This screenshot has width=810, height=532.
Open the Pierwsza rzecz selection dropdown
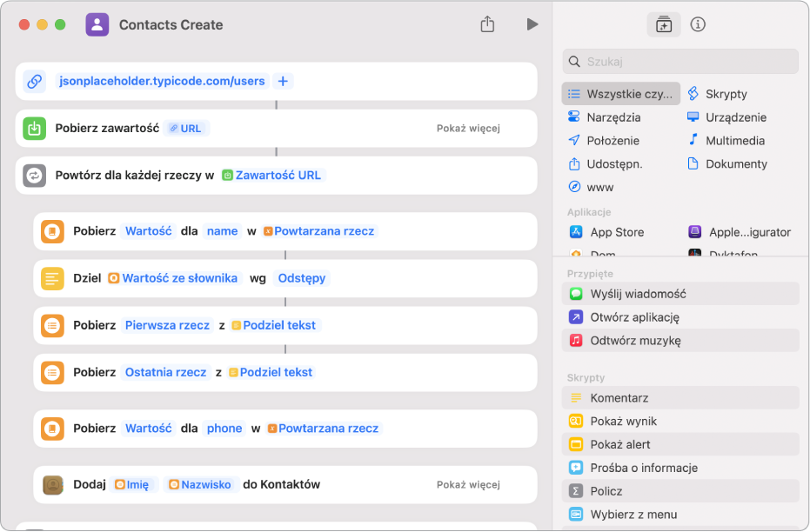168,325
